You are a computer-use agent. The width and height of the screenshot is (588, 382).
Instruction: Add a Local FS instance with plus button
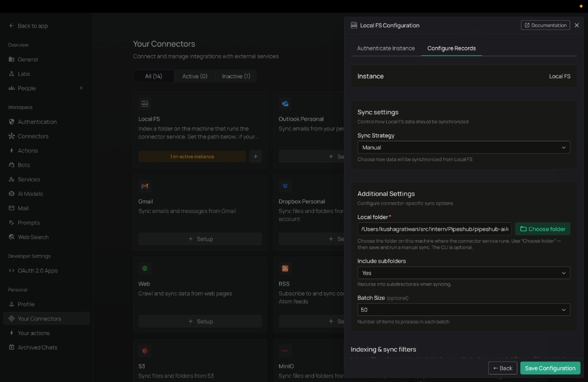pyautogui.click(x=256, y=156)
